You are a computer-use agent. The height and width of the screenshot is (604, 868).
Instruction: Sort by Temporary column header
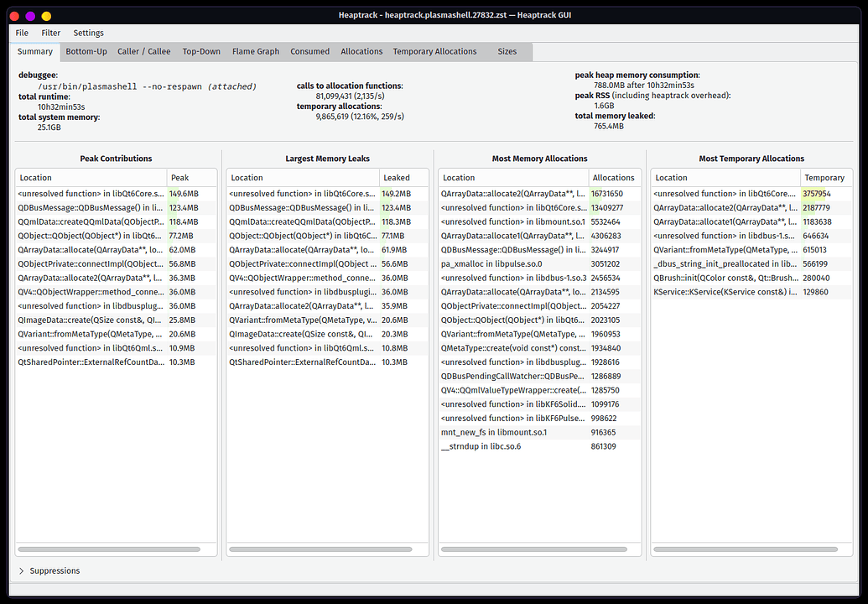tap(824, 178)
